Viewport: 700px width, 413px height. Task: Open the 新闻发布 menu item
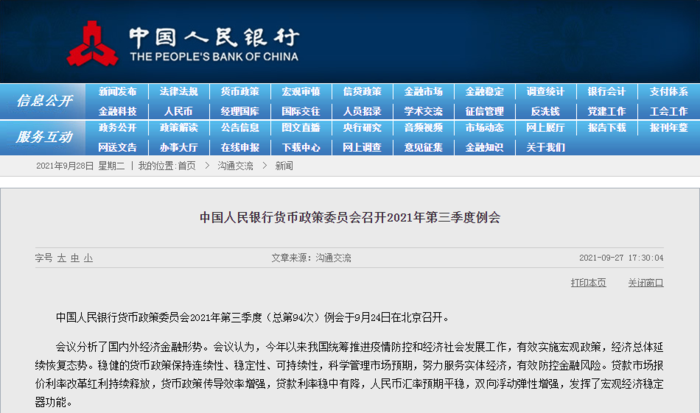click(x=117, y=92)
